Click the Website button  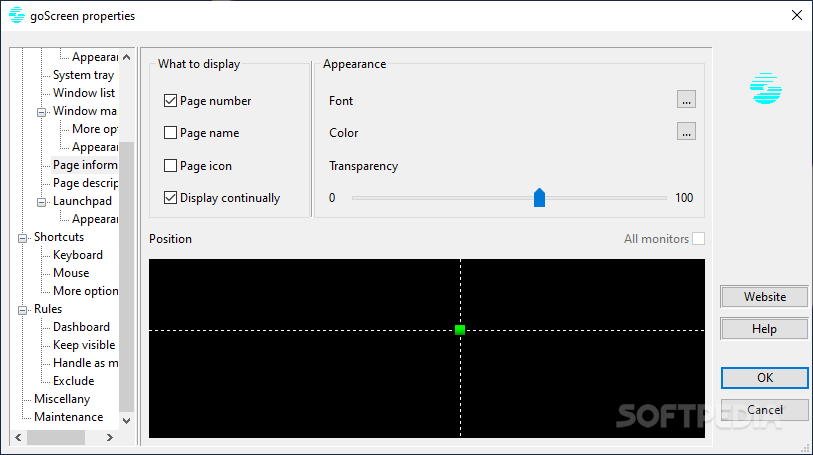764,296
